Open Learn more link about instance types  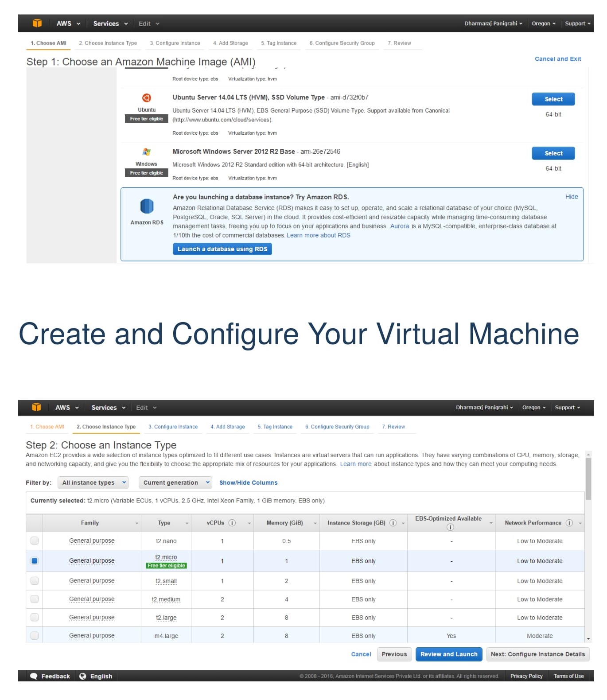click(356, 464)
